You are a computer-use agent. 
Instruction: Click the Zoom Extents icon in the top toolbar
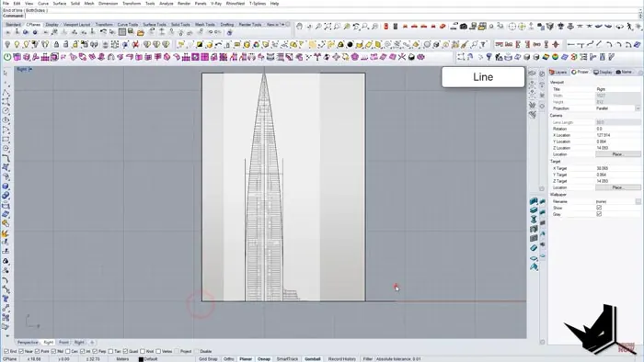tap(328, 27)
